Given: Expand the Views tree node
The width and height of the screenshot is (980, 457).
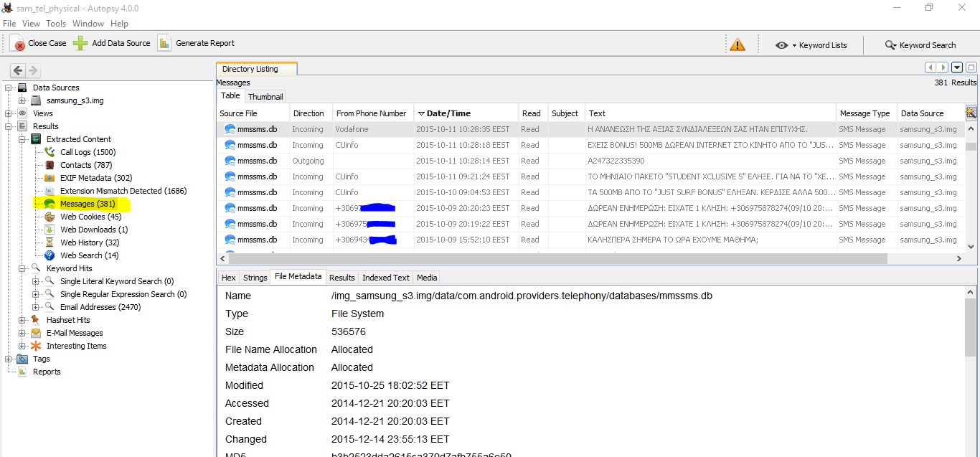Looking at the screenshot, I should [x=9, y=113].
